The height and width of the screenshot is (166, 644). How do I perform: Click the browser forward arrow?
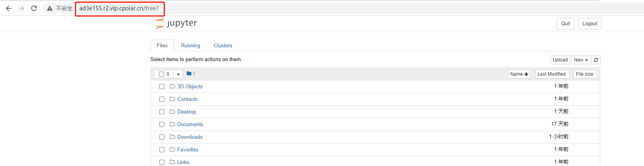(x=21, y=8)
